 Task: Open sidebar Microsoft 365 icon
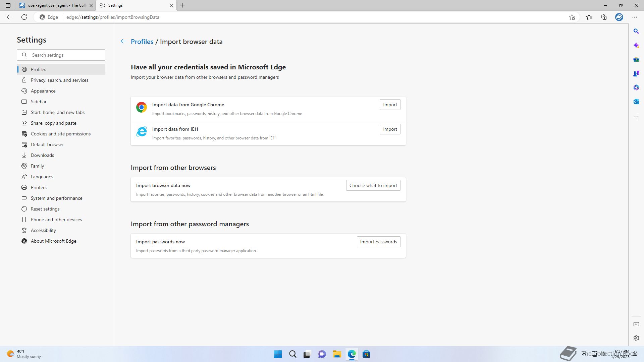636,87
